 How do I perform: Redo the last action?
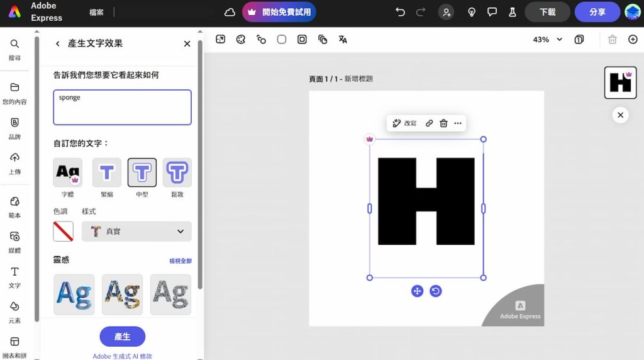coord(421,13)
